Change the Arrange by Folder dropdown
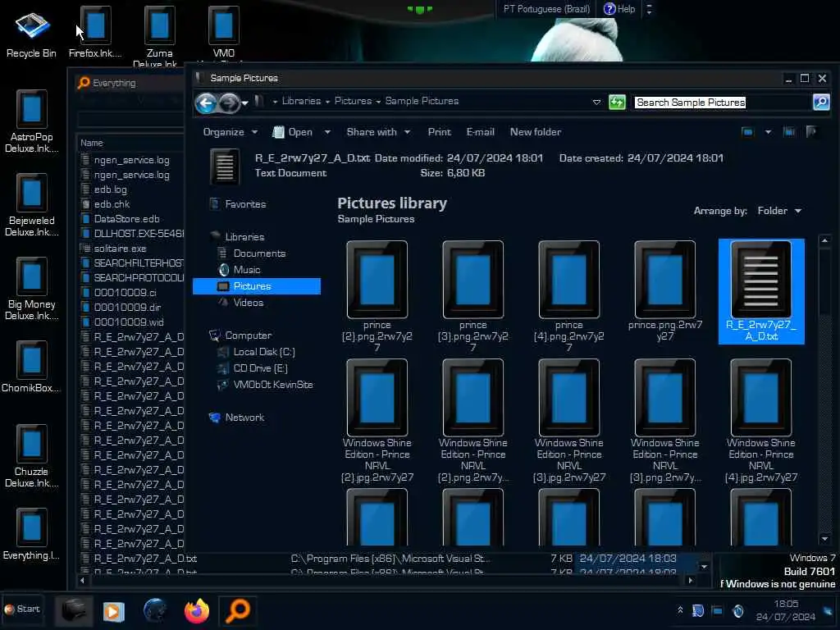Image resolution: width=840 pixels, height=630 pixels. [x=779, y=211]
